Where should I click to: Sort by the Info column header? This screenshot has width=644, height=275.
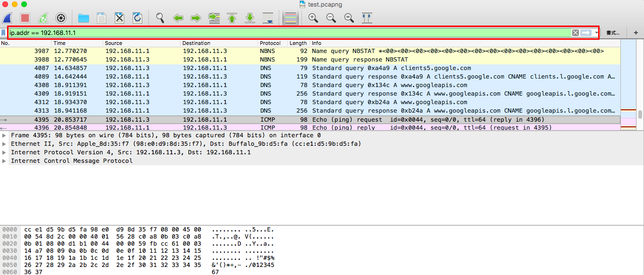coord(464,43)
